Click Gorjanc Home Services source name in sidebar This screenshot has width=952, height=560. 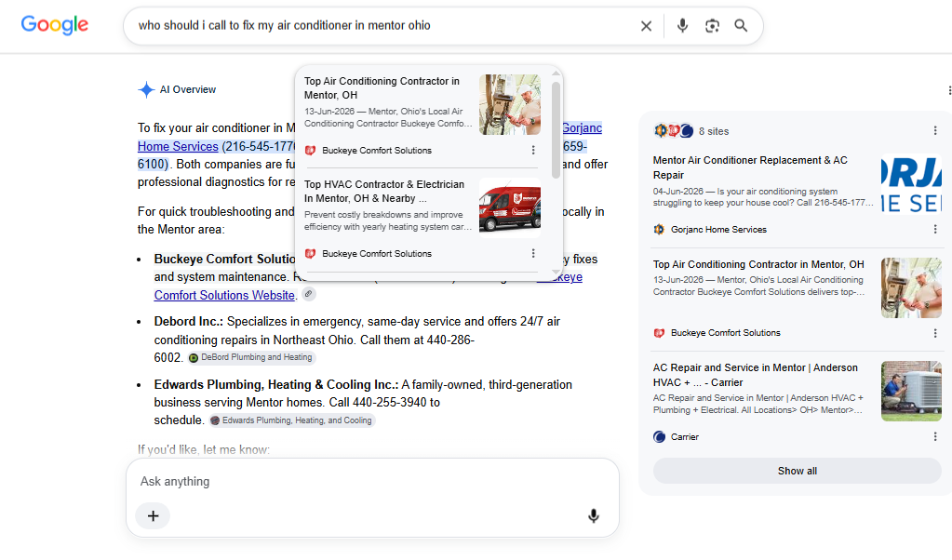(x=718, y=230)
